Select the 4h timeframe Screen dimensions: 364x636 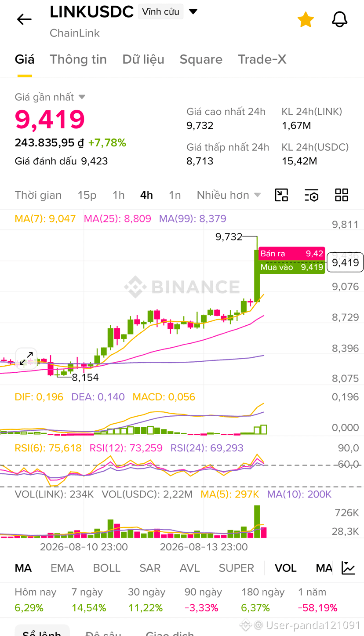click(x=146, y=195)
